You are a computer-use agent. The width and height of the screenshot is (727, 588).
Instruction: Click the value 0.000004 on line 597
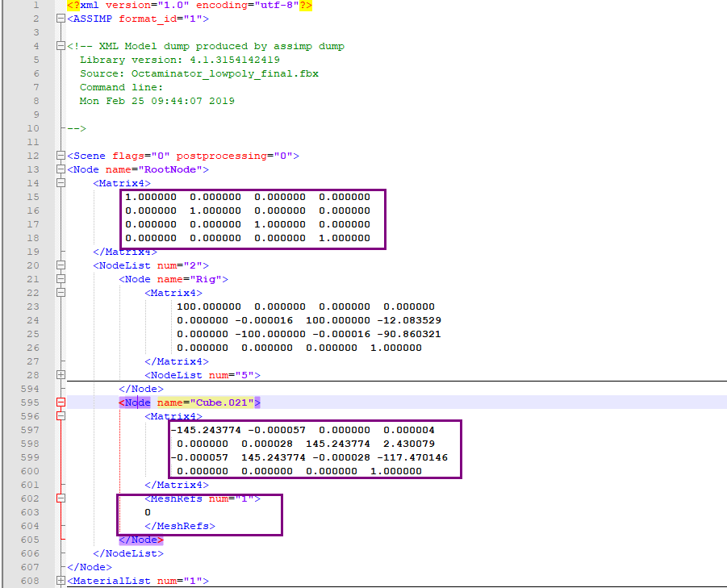pyautogui.click(x=409, y=430)
